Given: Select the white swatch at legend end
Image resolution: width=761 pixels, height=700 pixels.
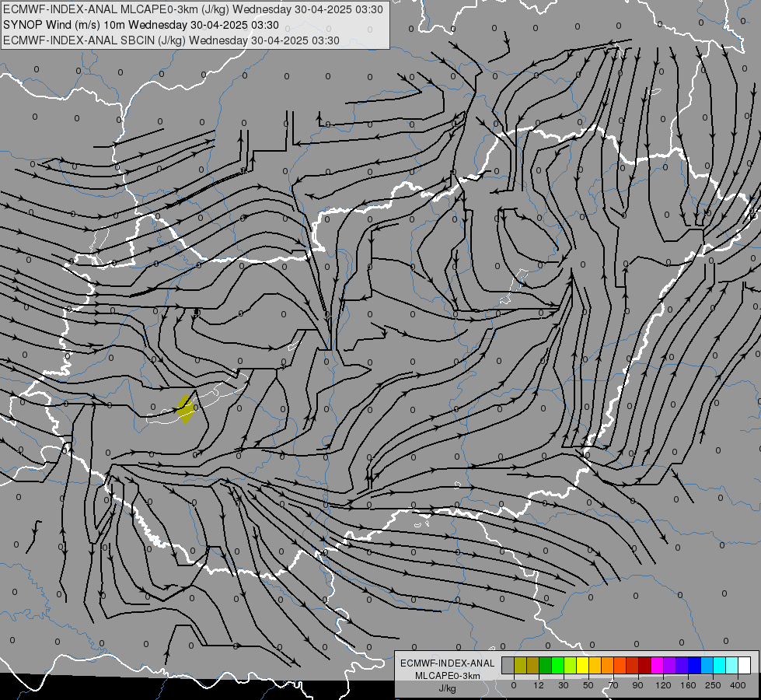Looking at the screenshot, I should [x=745, y=665].
